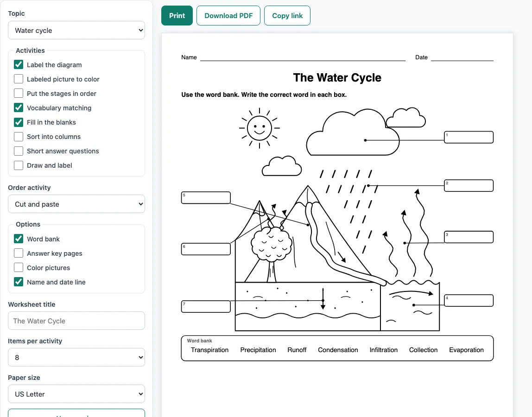Click the Download PDF button
This screenshot has width=532, height=417.
pos(228,16)
